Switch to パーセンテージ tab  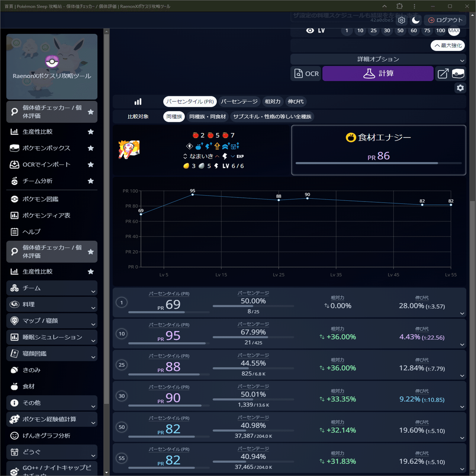click(x=239, y=102)
